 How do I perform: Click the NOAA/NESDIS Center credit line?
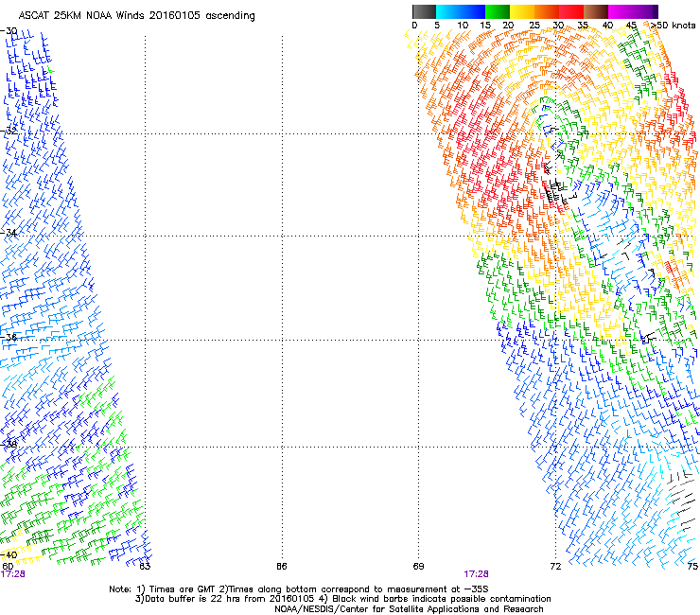(x=409, y=609)
